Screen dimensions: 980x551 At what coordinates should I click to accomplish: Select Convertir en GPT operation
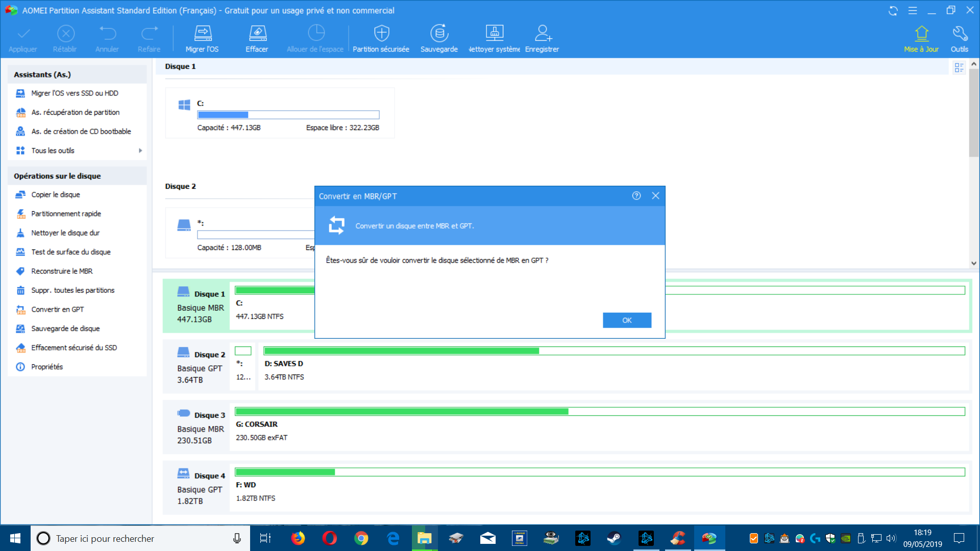click(57, 309)
